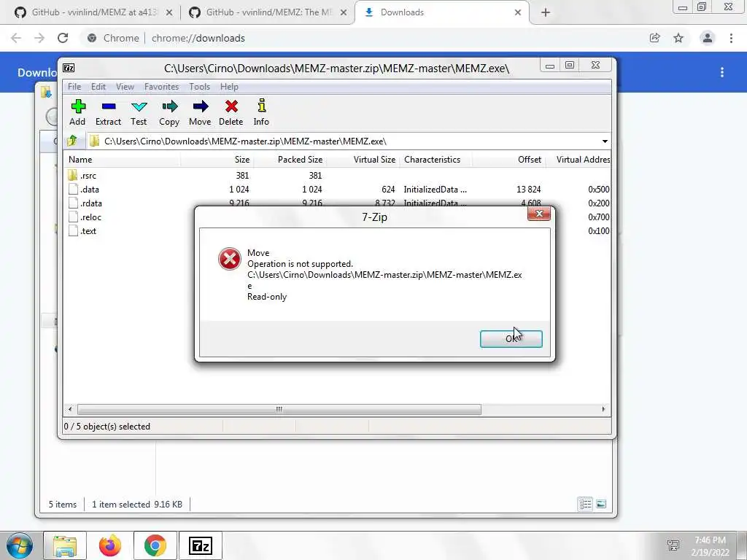The height and width of the screenshot is (560, 747).
Task: Open 7-Zip window system menu icon
Action: pyautogui.click(x=69, y=68)
